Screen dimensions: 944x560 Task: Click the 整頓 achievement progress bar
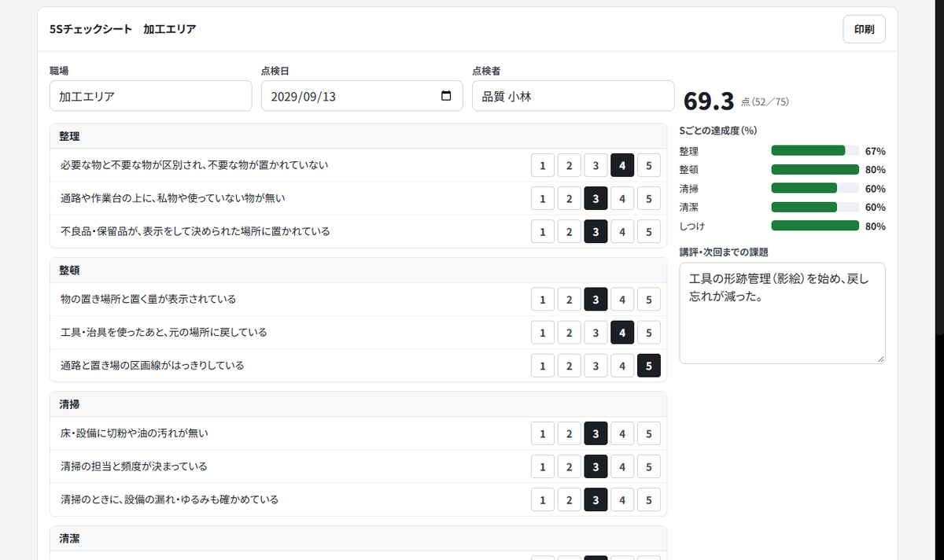point(815,169)
